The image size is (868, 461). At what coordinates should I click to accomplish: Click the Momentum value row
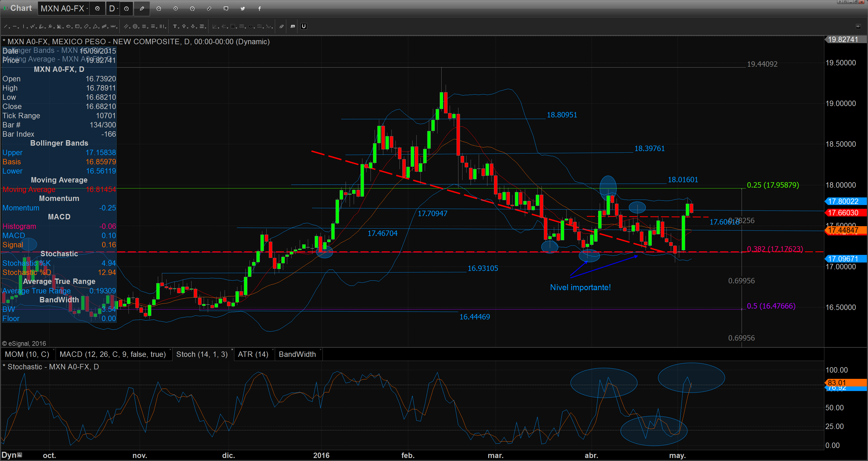59,208
